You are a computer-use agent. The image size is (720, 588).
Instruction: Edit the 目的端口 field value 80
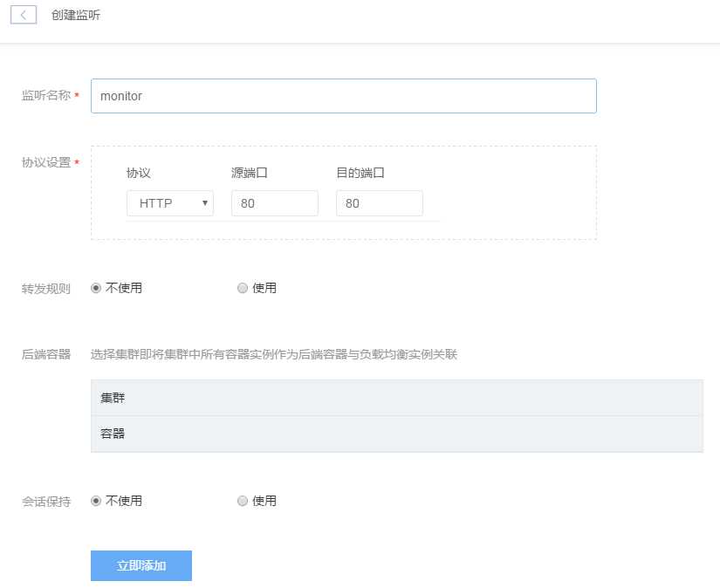379,202
